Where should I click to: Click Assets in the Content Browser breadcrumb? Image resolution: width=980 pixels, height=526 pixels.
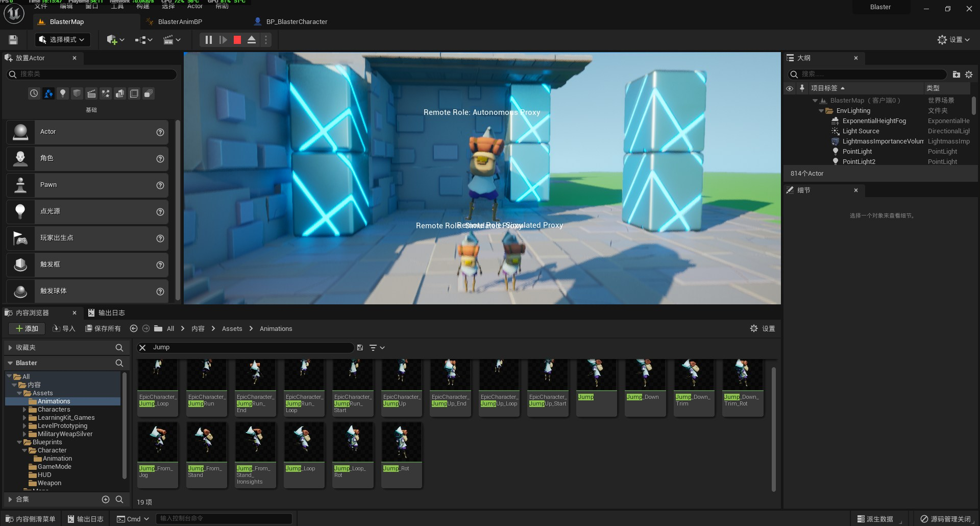tap(232, 329)
